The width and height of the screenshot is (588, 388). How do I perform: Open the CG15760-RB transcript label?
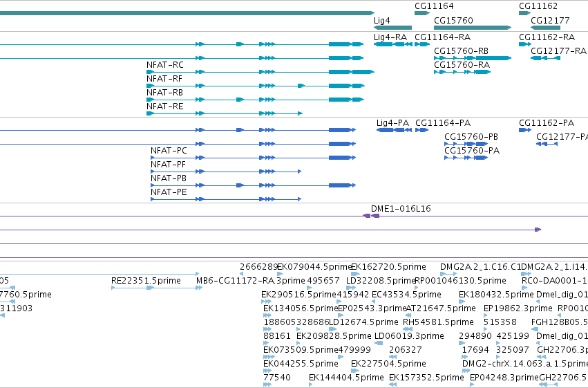[x=462, y=51]
